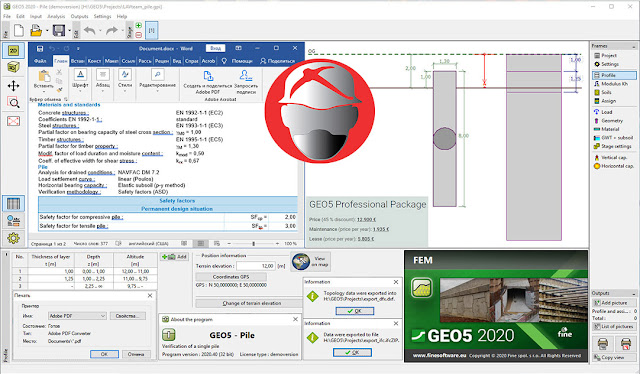Open the GEO5 Settings menu

pos(102,16)
